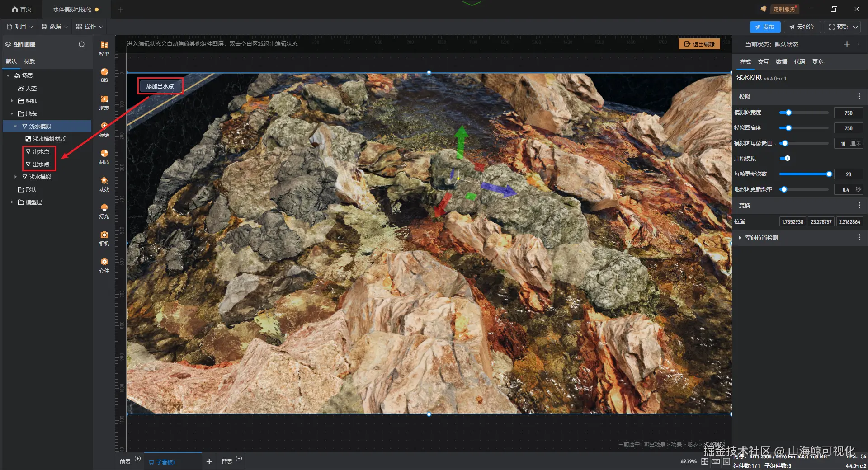Click the 每帧更新次数 slider

804,174
